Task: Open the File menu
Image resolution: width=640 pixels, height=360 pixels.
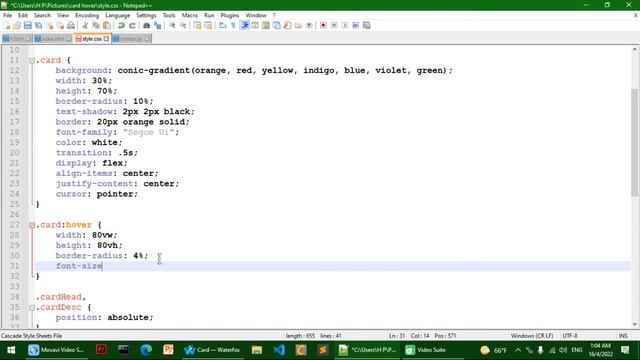Action: pyautogui.click(x=7, y=15)
